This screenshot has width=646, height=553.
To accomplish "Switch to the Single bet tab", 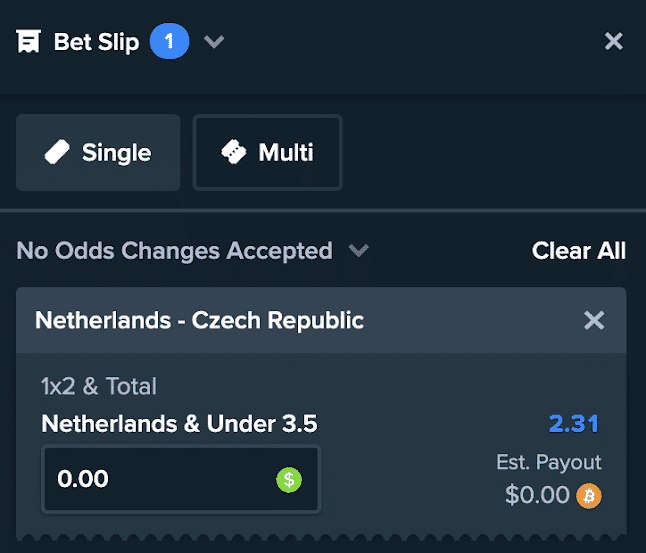I will [98, 152].
